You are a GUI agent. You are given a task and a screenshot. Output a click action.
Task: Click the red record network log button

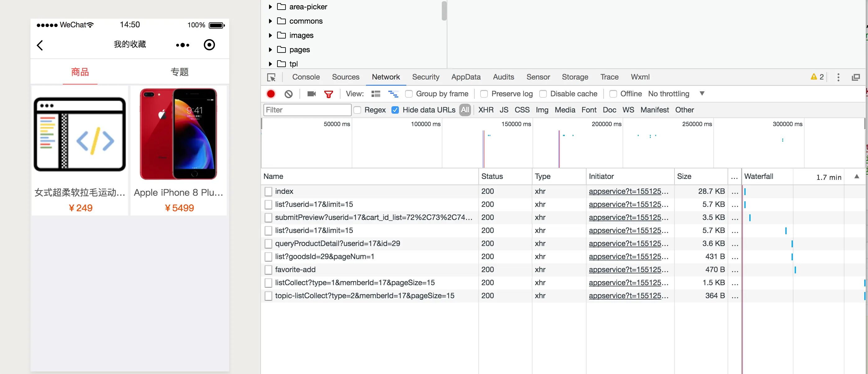[x=271, y=94]
